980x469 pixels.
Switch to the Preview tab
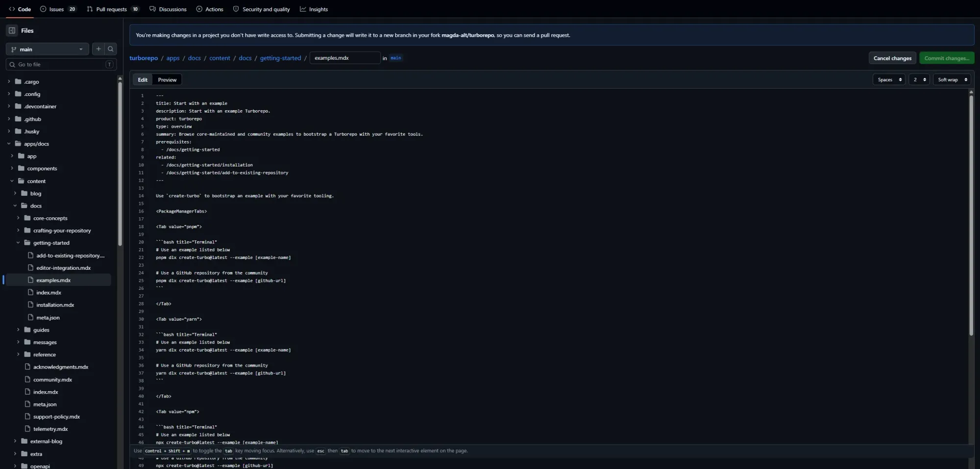167,79
